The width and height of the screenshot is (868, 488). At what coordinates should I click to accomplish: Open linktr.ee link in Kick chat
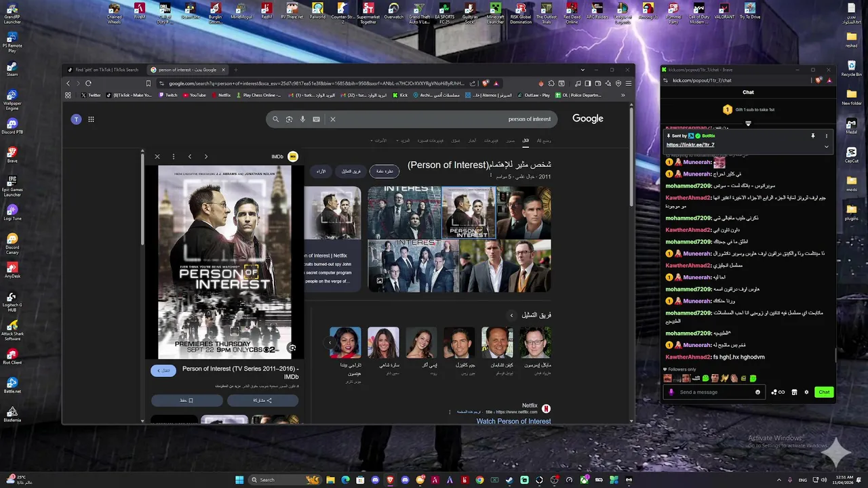point(690,144)
